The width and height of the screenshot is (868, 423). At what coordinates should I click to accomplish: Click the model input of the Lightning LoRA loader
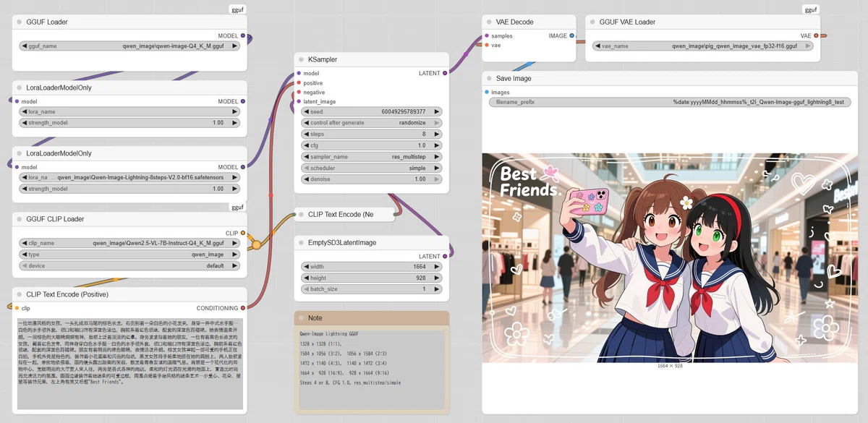point(17,167)
